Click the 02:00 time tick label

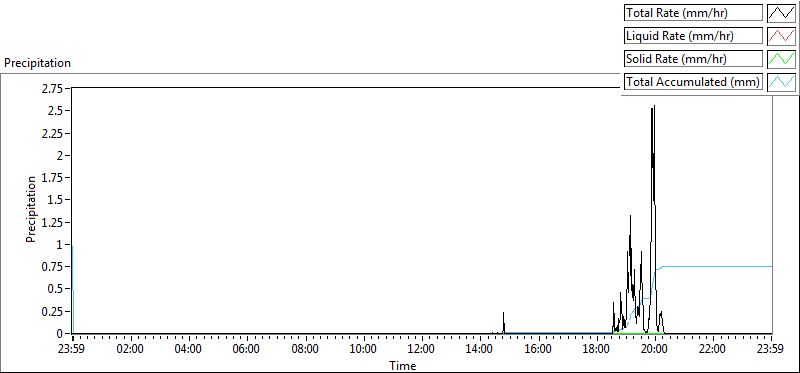[131, 350]
